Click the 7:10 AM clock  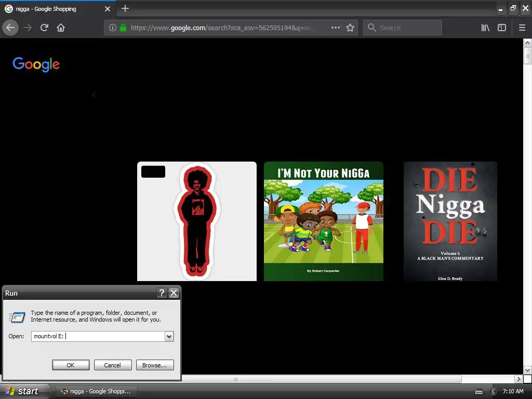coord(513,391)
